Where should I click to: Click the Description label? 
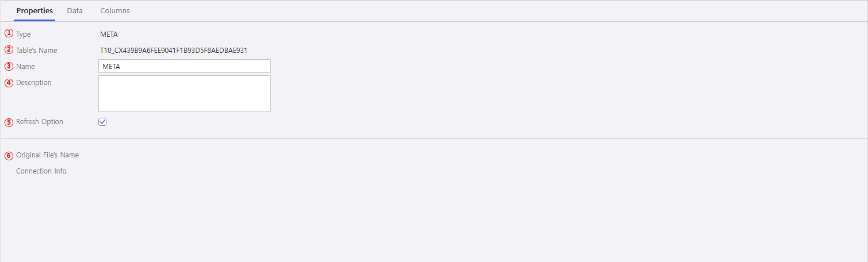pos(34,83)
